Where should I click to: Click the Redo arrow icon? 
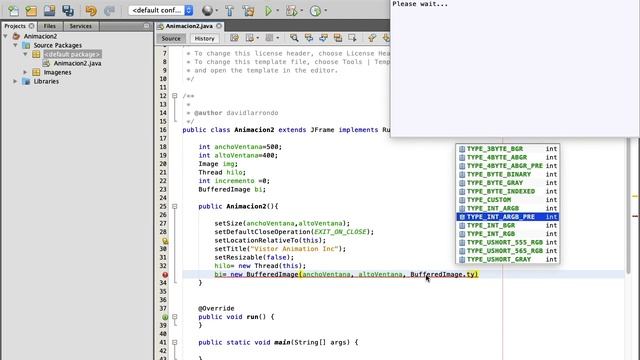click(109, 11)
